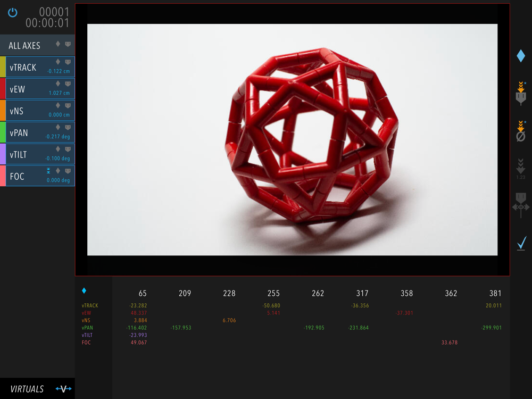Click ALL AXES diamond keyframe icon
The height and width of the screenshot is (399, 532).
(x=58, y=44)
